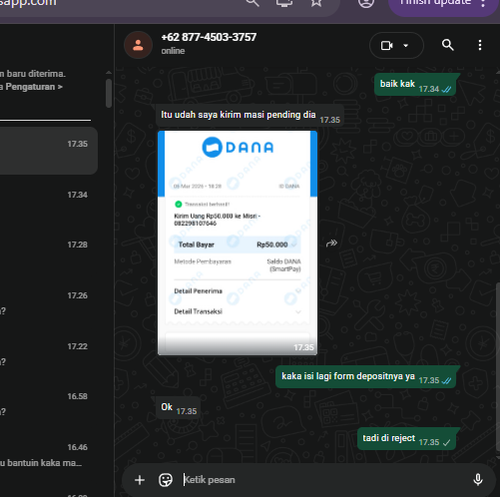The image size is (500, 497).
Task: Click the browser address bar URL
Action: click(28, 3)
